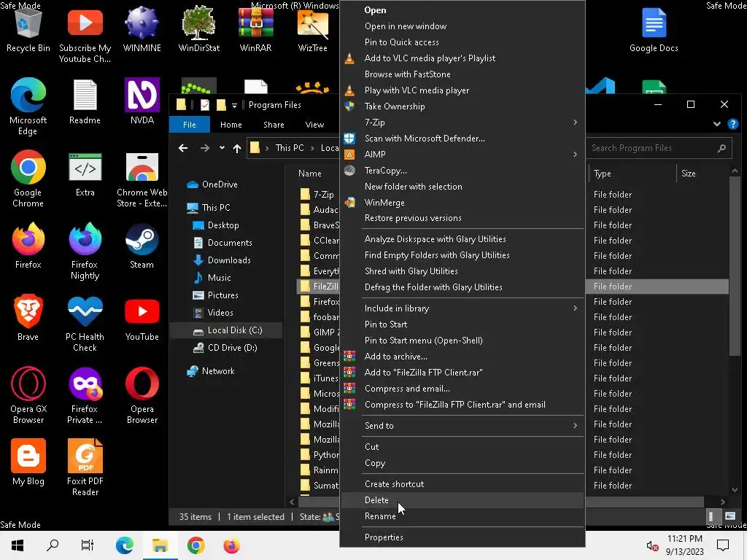747x560 pixels.
Task: Select Local Disk (C:) in navigation pane
Action: pos(227,330)
